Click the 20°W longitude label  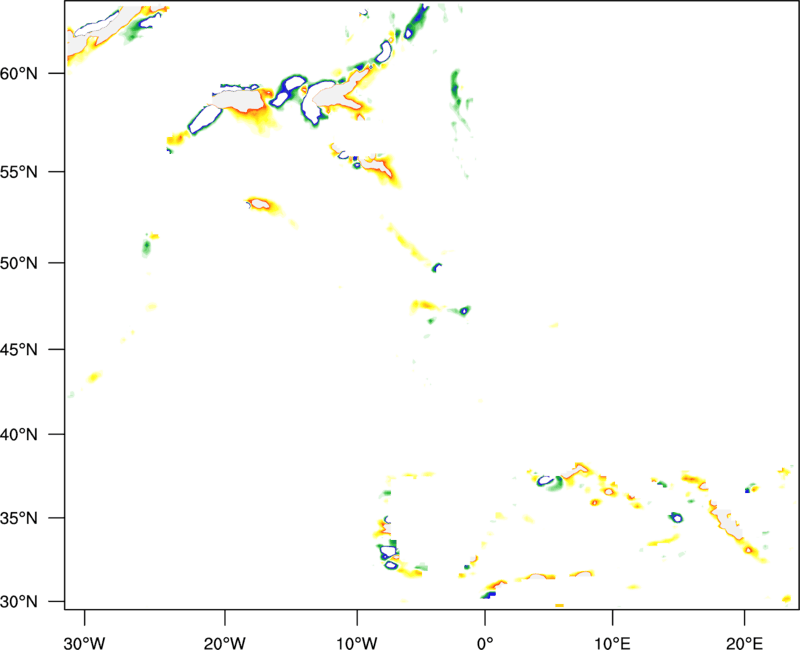pyautogui.click(x=224, y=643)
